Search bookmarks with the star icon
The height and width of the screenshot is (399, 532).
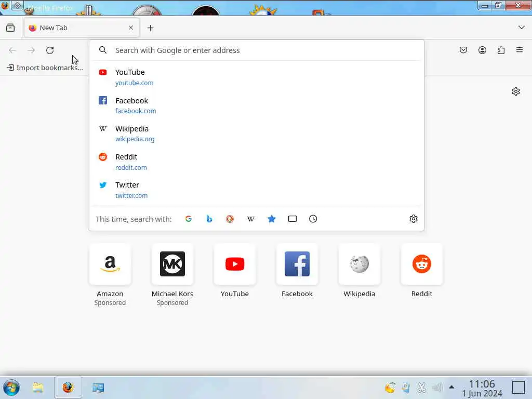point(271,219)
